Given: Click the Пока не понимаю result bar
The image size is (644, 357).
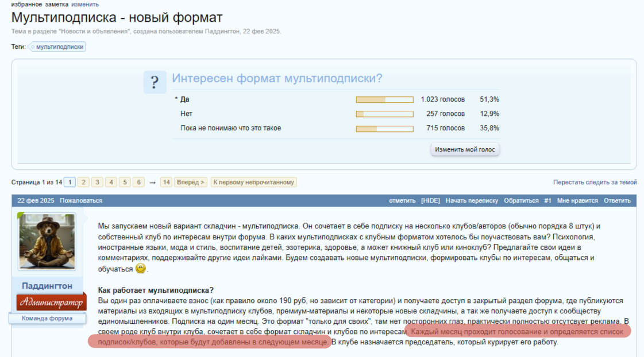Looking at the screenshot, I should 384,129.
